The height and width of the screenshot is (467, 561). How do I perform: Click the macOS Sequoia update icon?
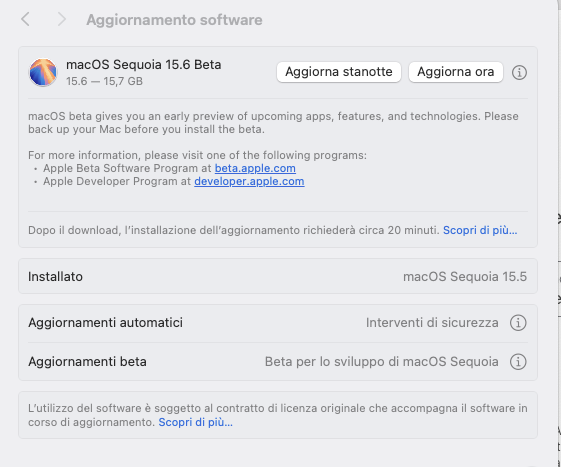click(x=43, y=73)
